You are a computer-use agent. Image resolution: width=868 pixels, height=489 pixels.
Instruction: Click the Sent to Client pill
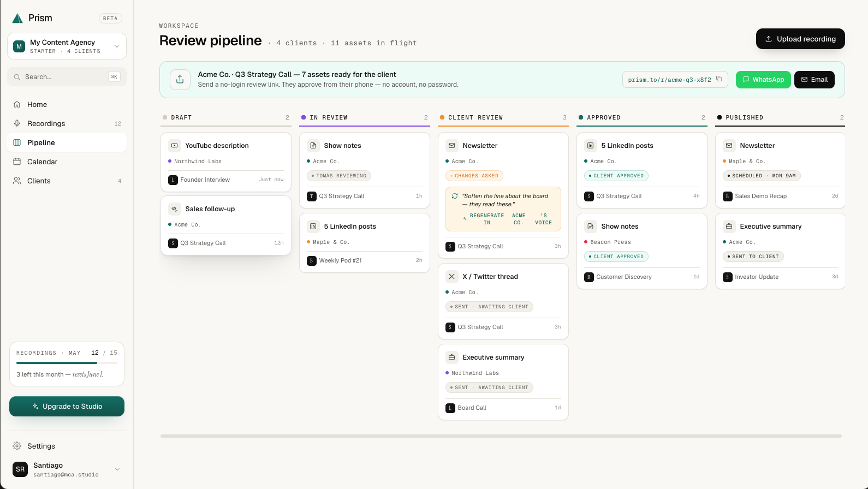click(753, 257)
